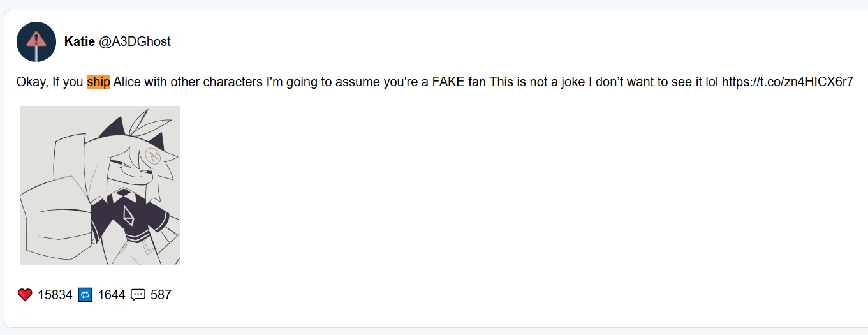Open the attached cartoon character image

point(100,186)
